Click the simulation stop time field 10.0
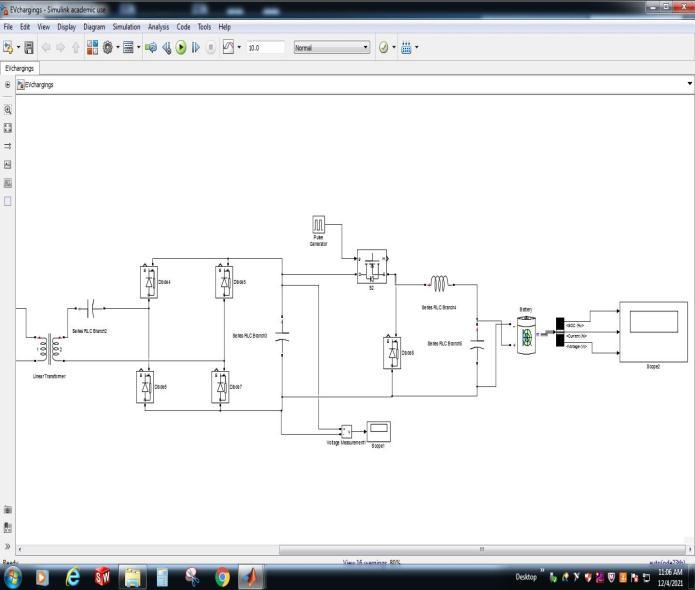Viewport: 695px width, 590px height. pos(266,47)
